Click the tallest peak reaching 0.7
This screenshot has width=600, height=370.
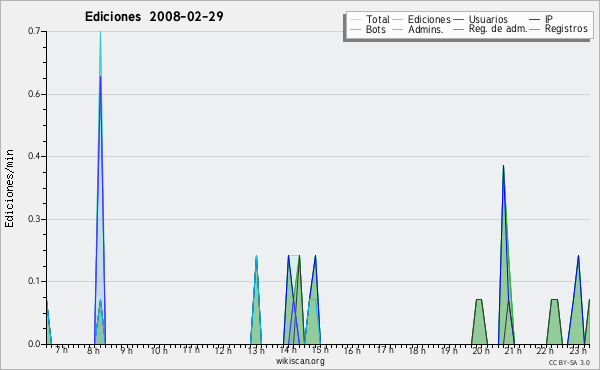click(x=100, y=187)
